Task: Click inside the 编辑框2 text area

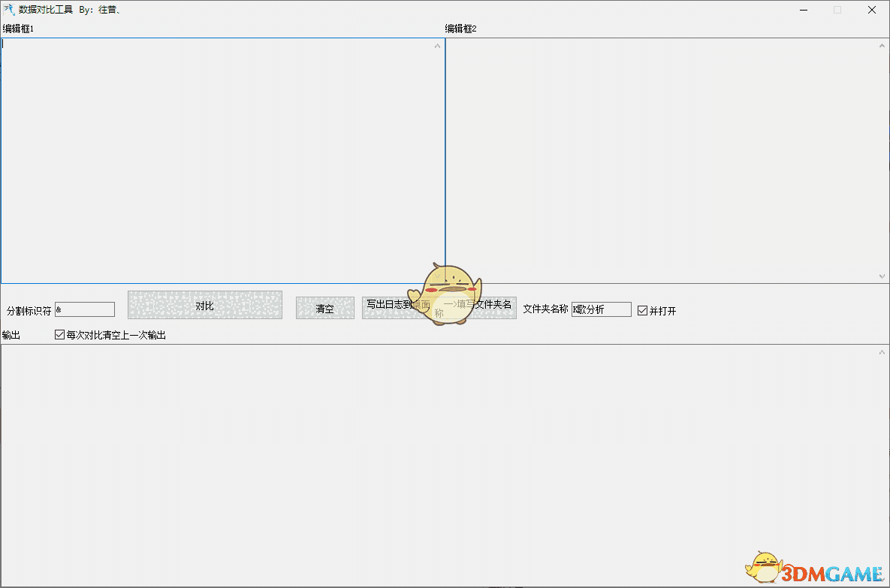Action: pos(661,150)
